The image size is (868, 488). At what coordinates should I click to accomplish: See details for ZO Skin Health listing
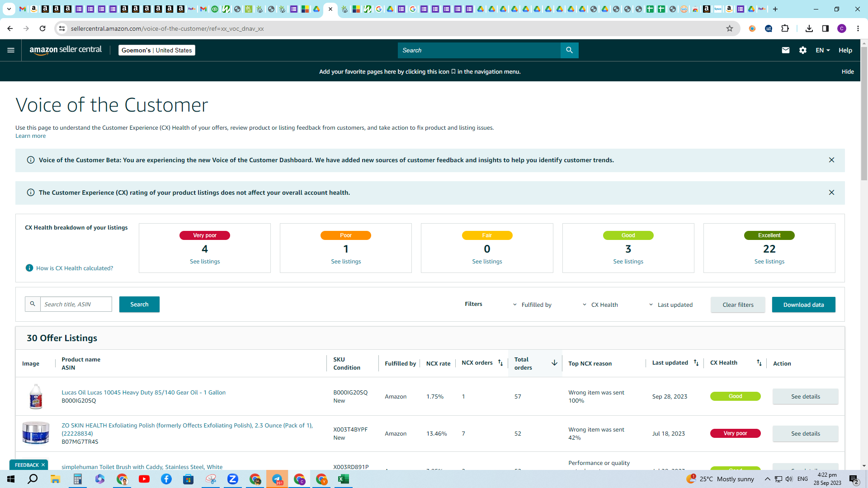pyautogui.click(x=805, y=433)
